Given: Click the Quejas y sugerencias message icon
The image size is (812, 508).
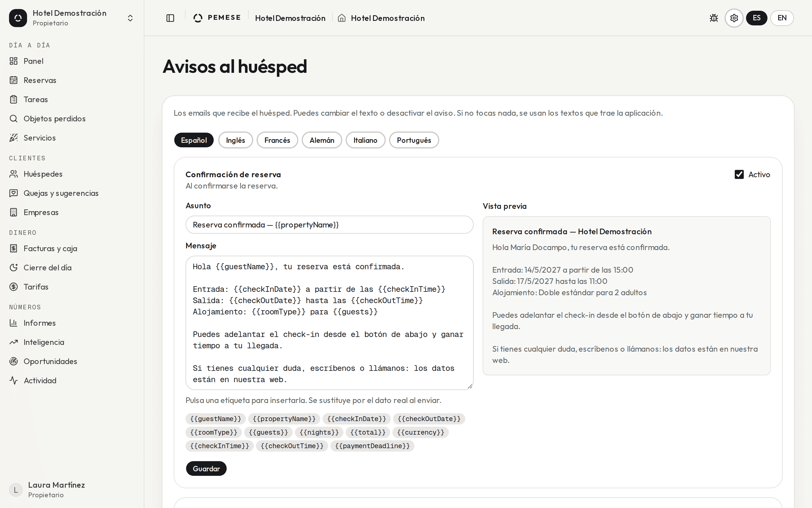Looking at the screenshot, I should [x=14, y=193].
